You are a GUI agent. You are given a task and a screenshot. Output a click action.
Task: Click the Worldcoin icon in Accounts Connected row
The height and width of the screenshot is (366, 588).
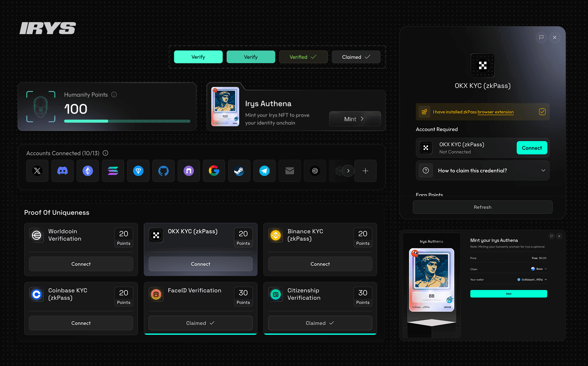tap(315, 171)
